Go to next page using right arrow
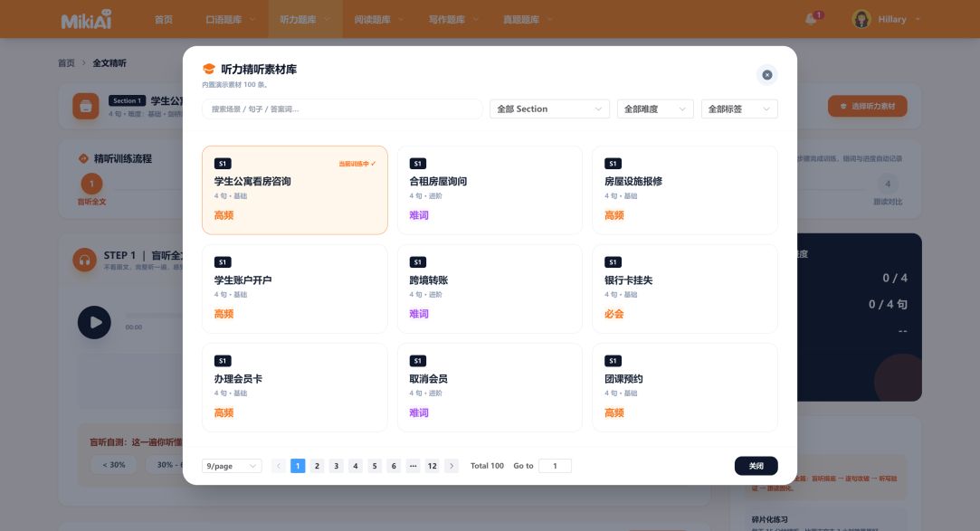 pos(452,466)
